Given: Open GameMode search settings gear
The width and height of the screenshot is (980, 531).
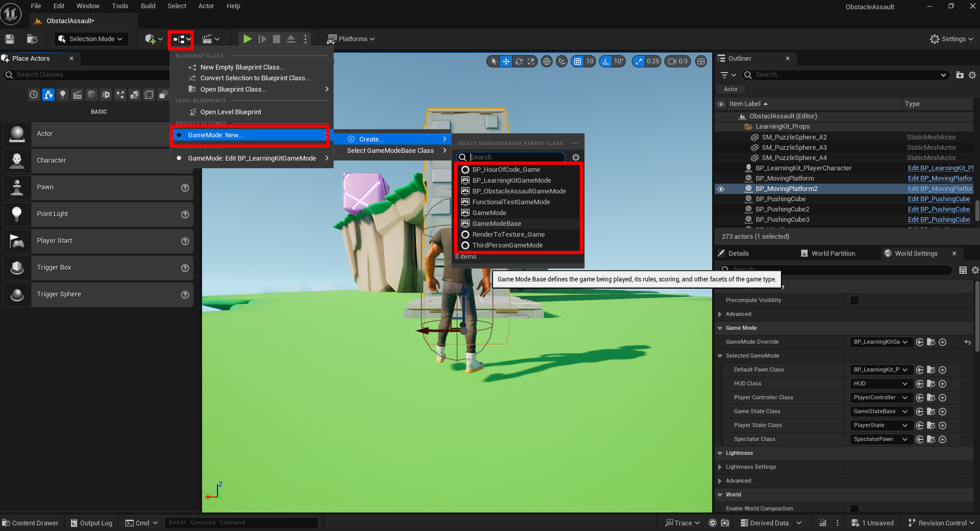Looking at the screenshot, I should 576,157.
